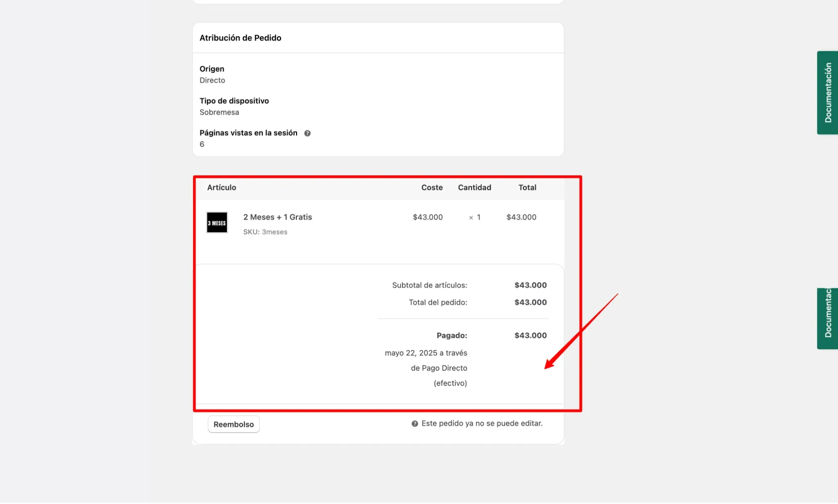Click help icon before 'Este pedido ya no se puede editar'
838x504 pixels.
(414, 424)
